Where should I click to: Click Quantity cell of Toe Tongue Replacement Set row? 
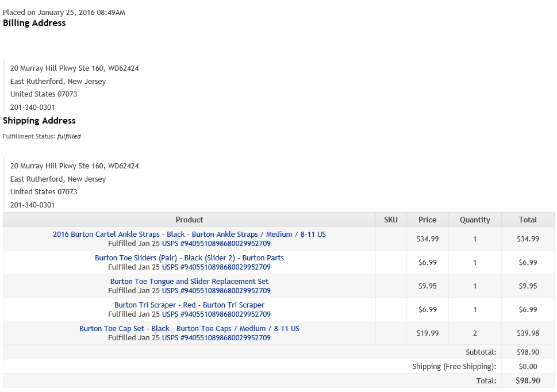coord(475,286)
